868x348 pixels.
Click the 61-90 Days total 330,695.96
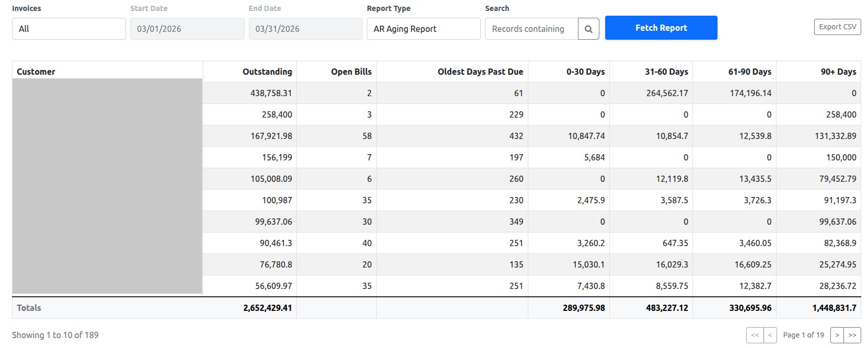click(750, 308)
